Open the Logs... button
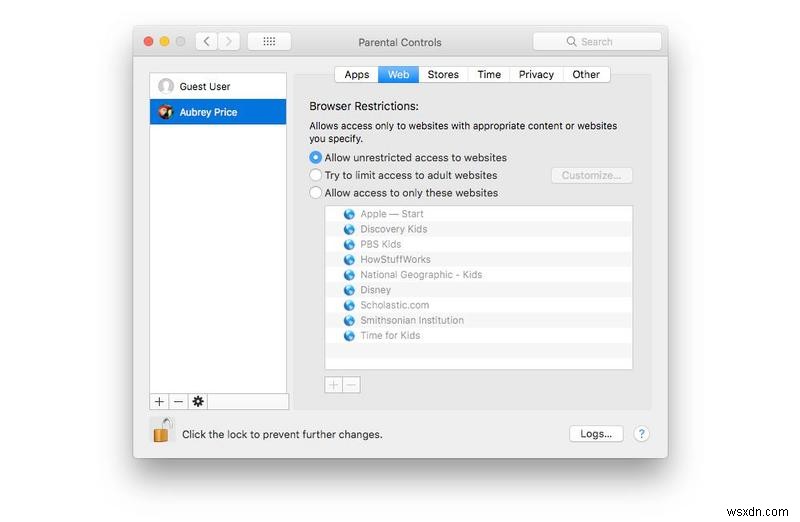The width and height of the screenshot is (800, 522). coord(596,434)
